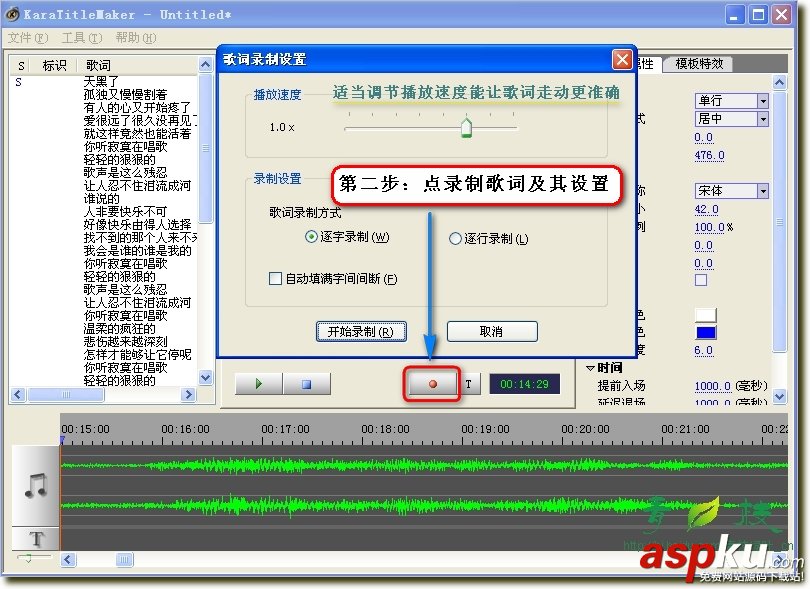
Task: Switch to the 模板特效 tab
Action: pyautogui.click(x=699, y=64)
